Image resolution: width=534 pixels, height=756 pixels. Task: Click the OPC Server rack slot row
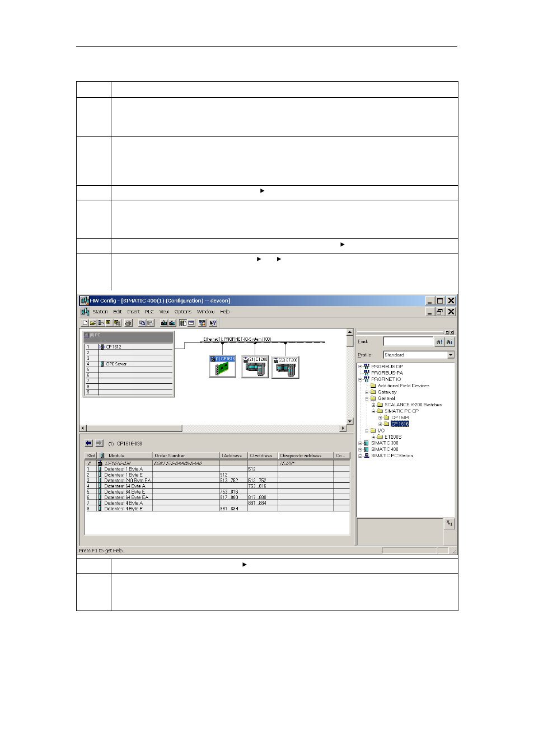129,364
